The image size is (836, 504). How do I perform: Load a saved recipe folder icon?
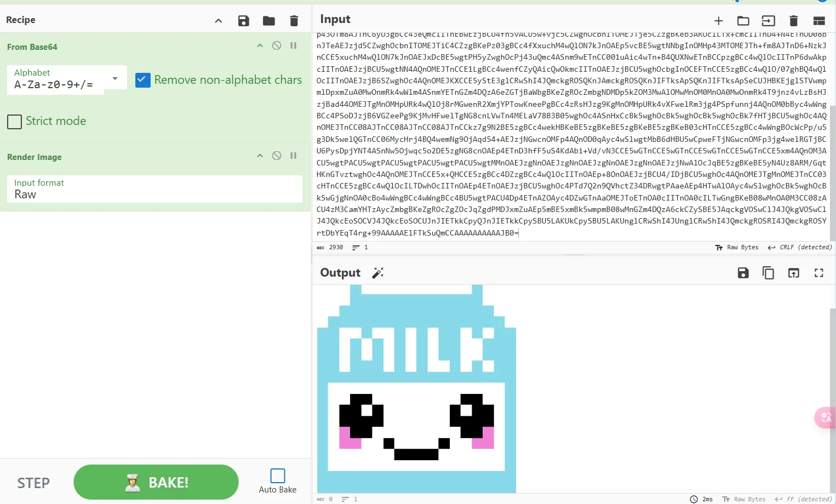tap(268, 21)
